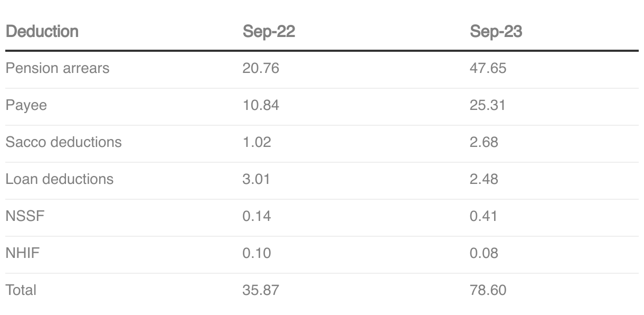Click Sacco deductions Sep-23 value 2.68
Viewport: 644px width, 315px height.
point(484,142)
